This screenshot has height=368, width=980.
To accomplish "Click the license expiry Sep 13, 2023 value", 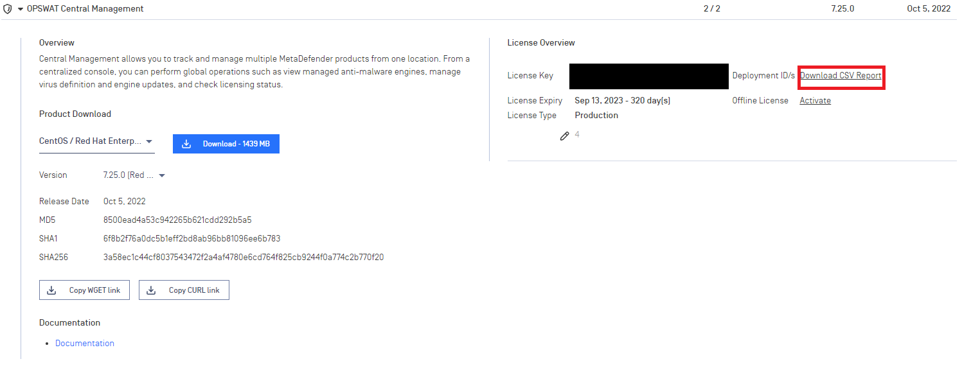I will 623,101.
